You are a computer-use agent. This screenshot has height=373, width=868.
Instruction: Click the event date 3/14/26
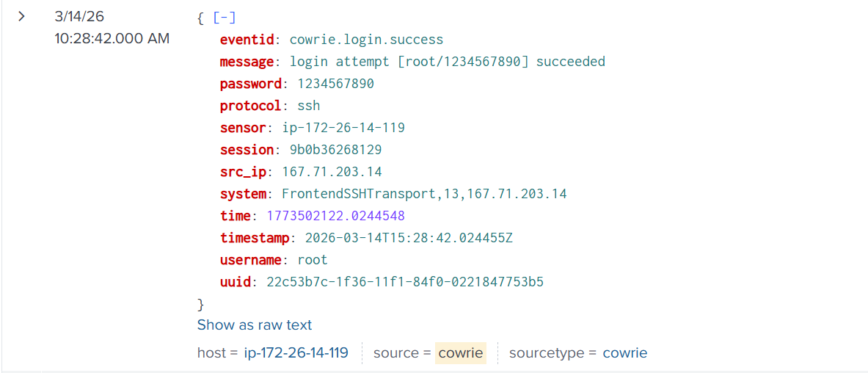(x=79, y=16)
